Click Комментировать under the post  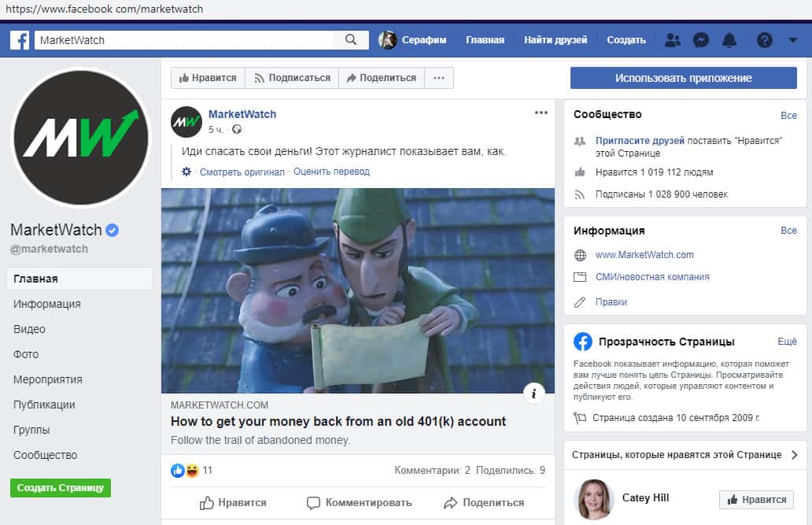click(359, 502)
